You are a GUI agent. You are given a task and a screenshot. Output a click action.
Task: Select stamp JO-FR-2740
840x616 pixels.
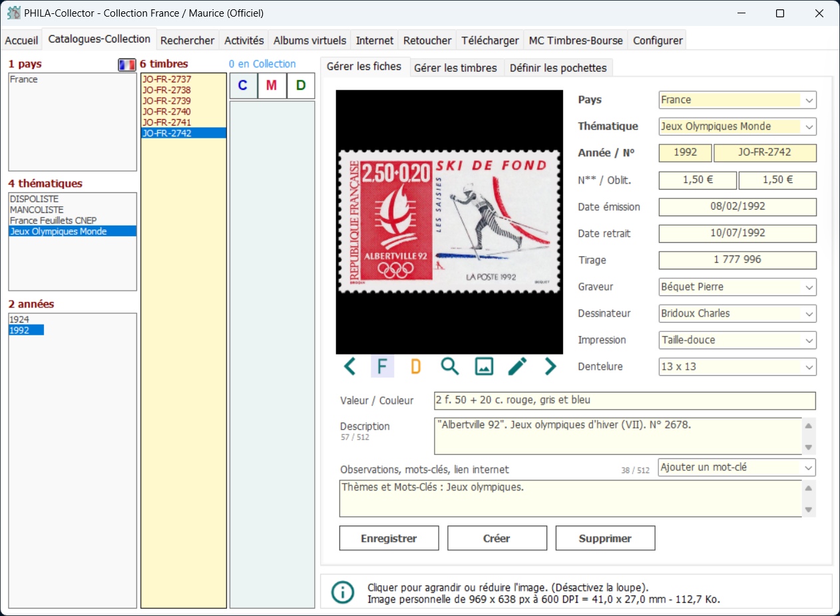tap(184, 111)
